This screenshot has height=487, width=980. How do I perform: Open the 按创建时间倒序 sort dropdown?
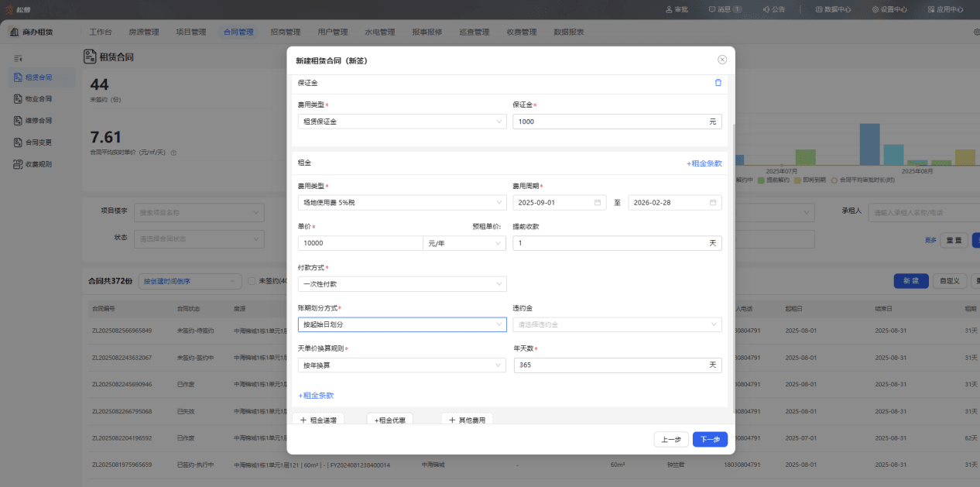(190, 281)
